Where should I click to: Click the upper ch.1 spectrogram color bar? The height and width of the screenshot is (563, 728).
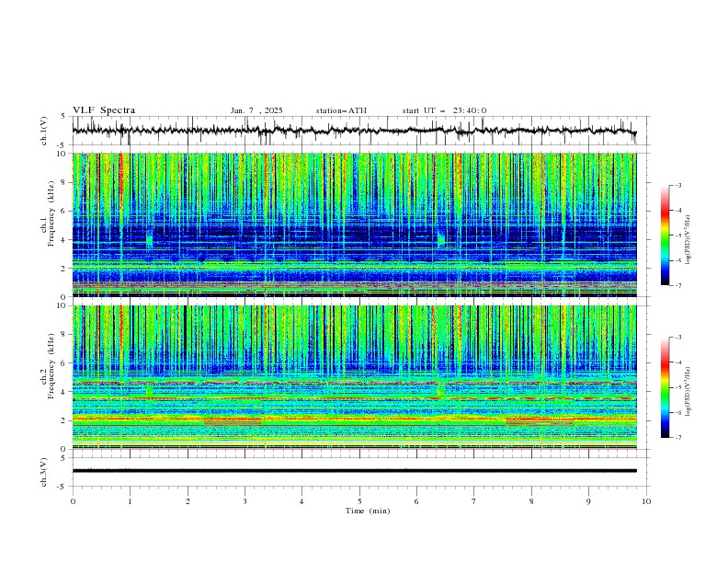pyautogui.click(x=665, y=236)
